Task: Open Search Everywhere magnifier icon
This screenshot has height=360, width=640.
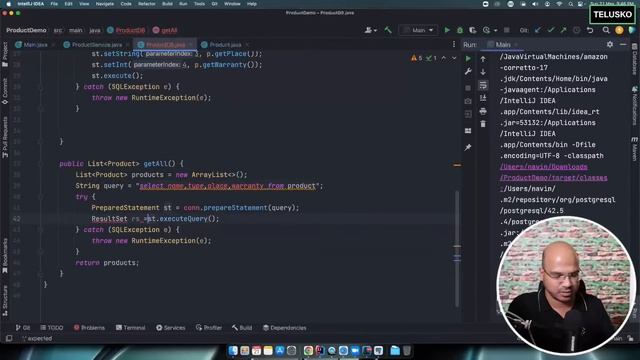Action: pos(606,30)
